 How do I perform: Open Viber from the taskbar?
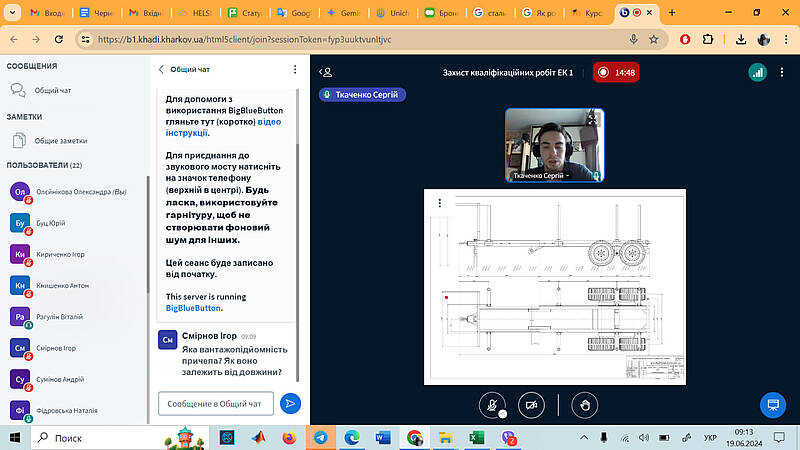pyautogui.click(x=508, y=438)
